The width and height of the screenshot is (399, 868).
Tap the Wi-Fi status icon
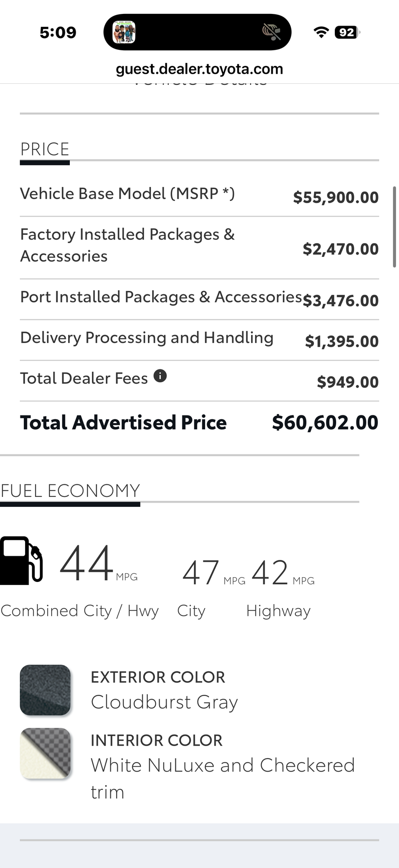click(x=321, y=32)
